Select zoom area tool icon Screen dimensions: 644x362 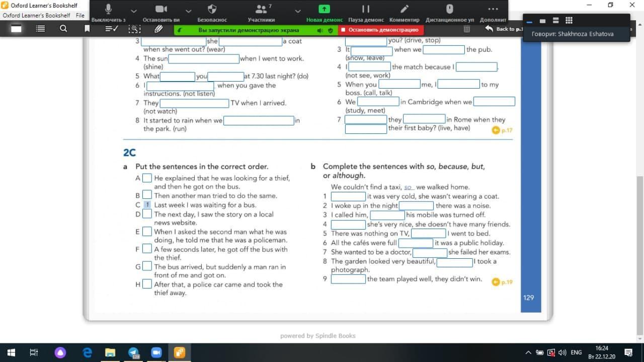pos(134,29)
